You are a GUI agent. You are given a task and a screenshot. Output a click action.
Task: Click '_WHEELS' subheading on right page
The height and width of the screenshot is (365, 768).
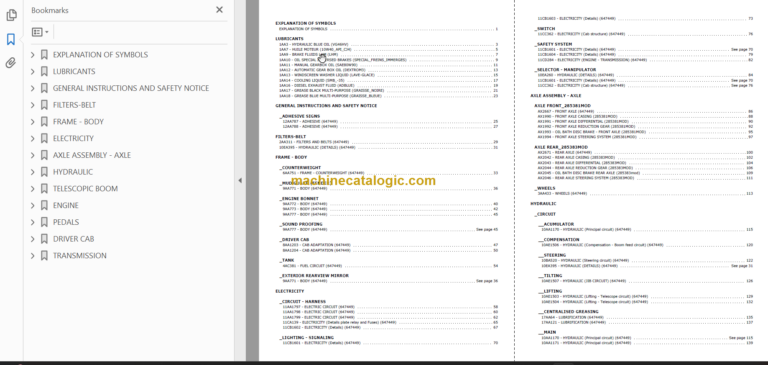click(x=545, y=188)
